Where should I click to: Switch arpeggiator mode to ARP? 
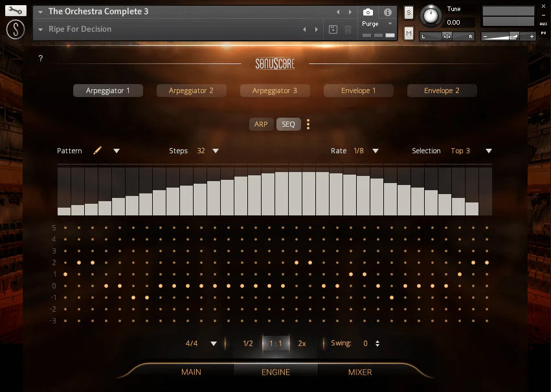tap(261, 124)
